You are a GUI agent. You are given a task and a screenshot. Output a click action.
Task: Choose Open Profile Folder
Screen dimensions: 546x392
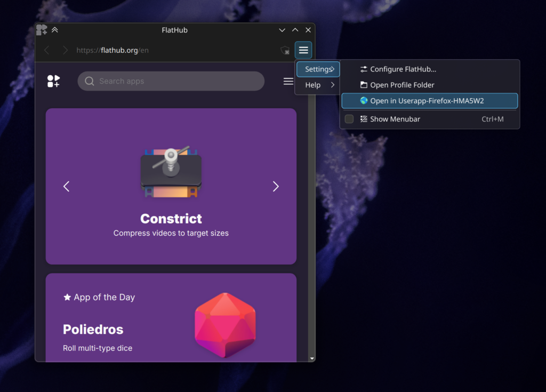[x=402, y=85]
